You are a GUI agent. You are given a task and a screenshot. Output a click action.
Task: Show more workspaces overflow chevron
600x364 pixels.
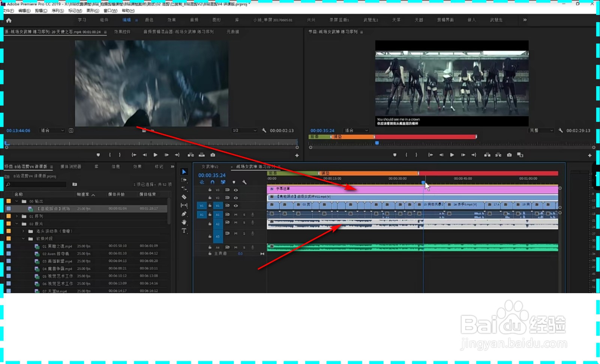click(x=525, y=20)
